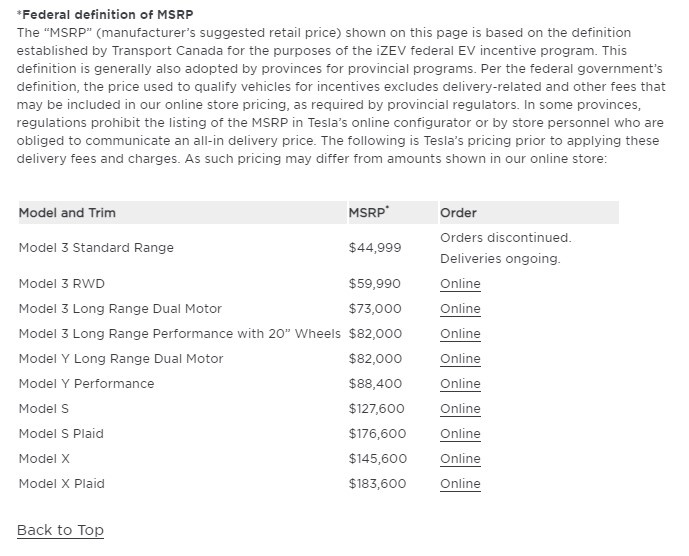Open the Online order link for Model 3 RWD
Image resolution: width=689 pixels, height=556 pixels.
click(x=460, y=284)
